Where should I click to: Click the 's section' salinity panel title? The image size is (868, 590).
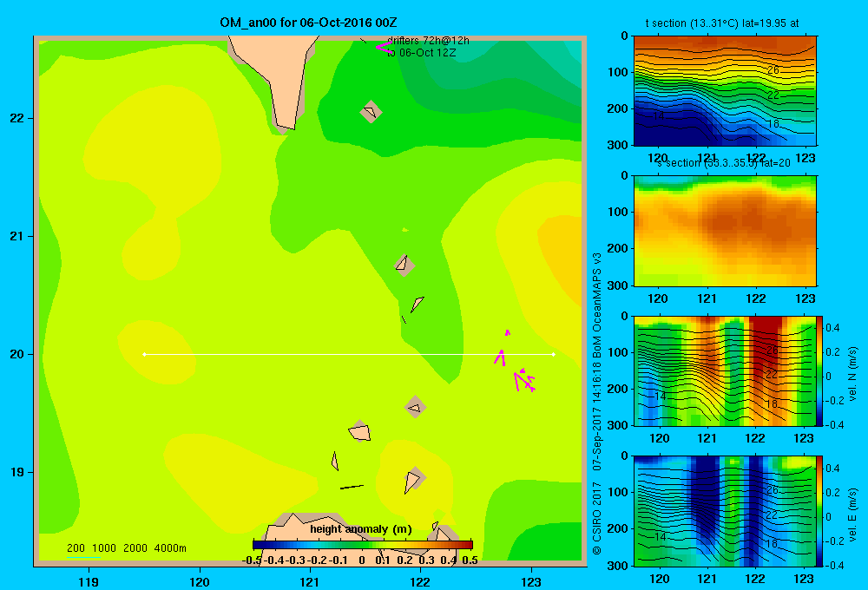724,163
